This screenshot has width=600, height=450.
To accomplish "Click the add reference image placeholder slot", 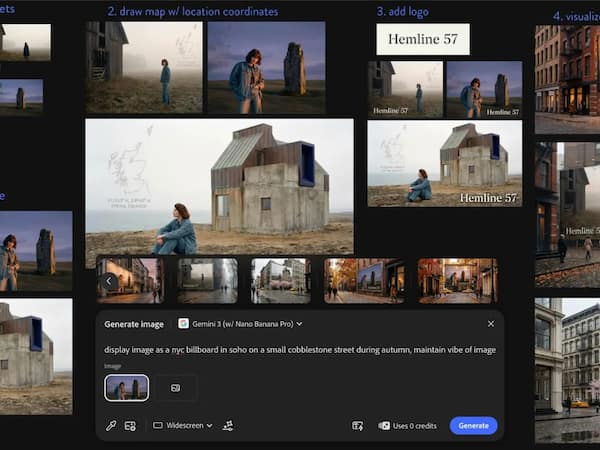I will pos(175,388).
